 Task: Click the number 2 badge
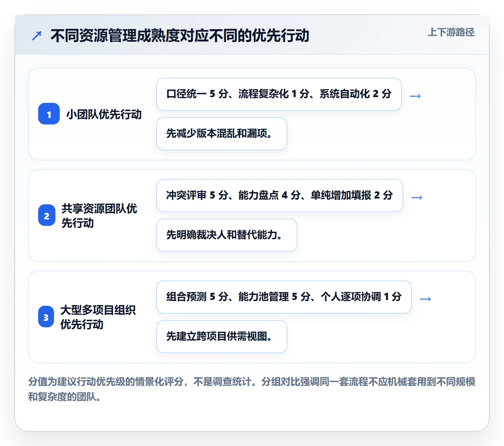click(x=47, y=215)
